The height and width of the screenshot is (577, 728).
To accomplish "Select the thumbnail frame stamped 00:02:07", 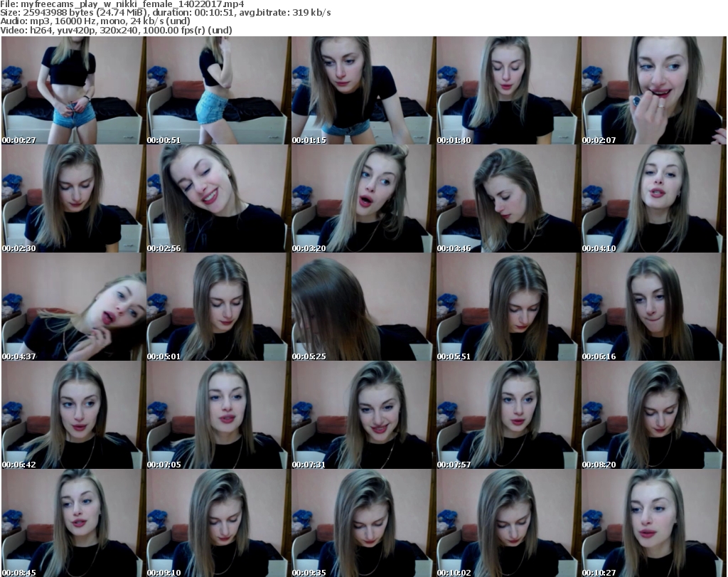I will click(654, 90).
